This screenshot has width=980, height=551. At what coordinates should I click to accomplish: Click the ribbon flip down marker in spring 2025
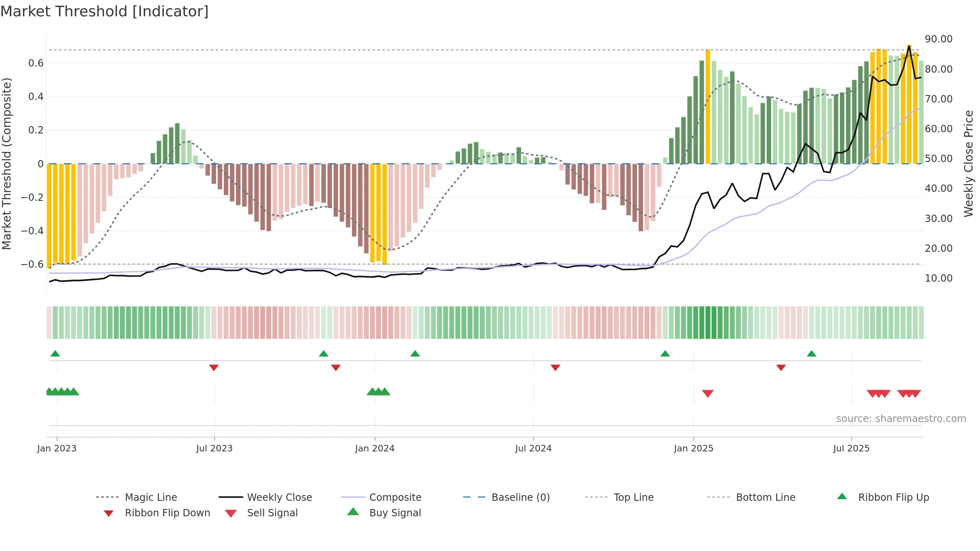(x=781, y=368)
